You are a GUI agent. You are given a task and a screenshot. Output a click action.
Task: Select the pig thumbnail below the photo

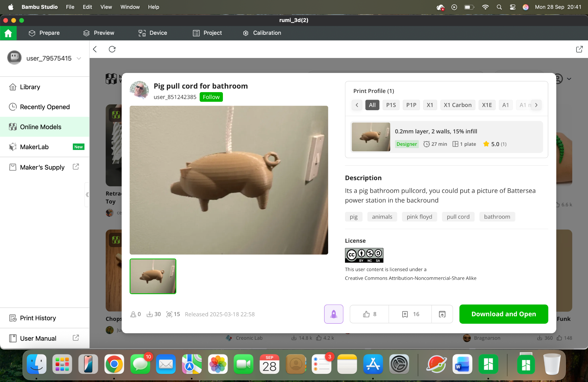click(x=153, y=276)
